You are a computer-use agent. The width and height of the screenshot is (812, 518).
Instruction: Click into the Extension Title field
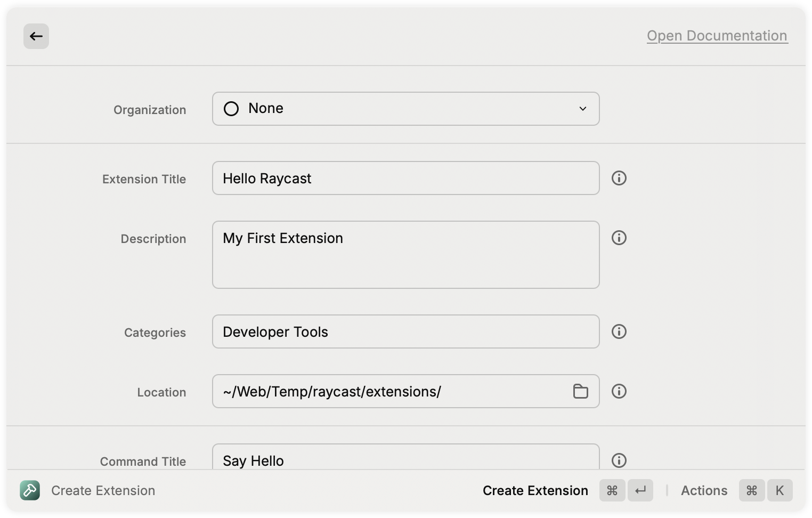[405, 178]
